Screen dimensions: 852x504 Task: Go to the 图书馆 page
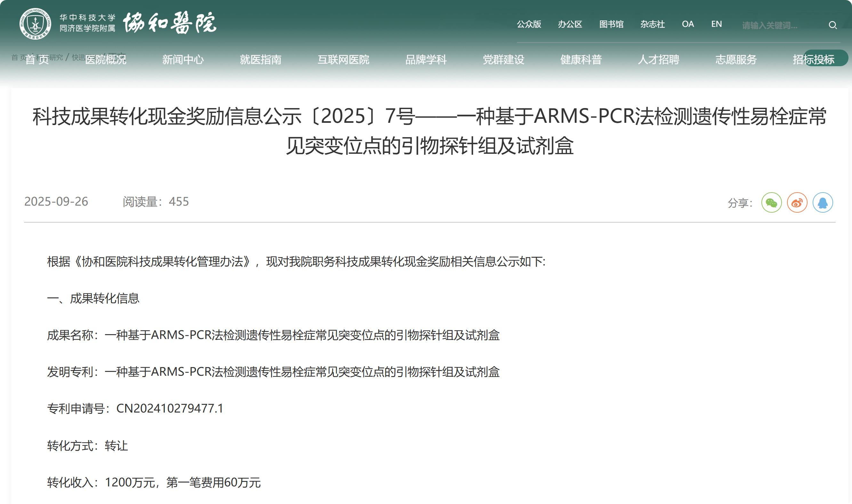(611, 24)
